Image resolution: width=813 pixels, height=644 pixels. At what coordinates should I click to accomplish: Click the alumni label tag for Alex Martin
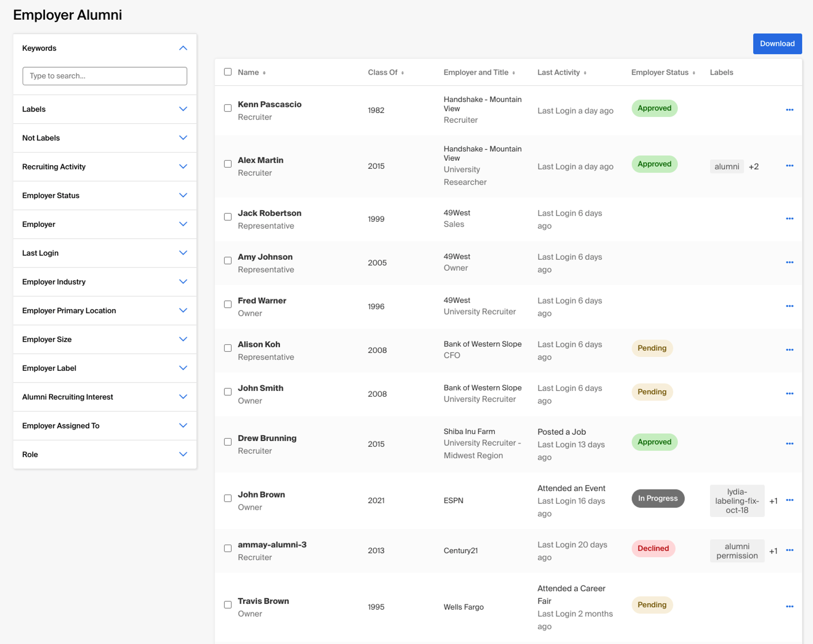[726, 167]
